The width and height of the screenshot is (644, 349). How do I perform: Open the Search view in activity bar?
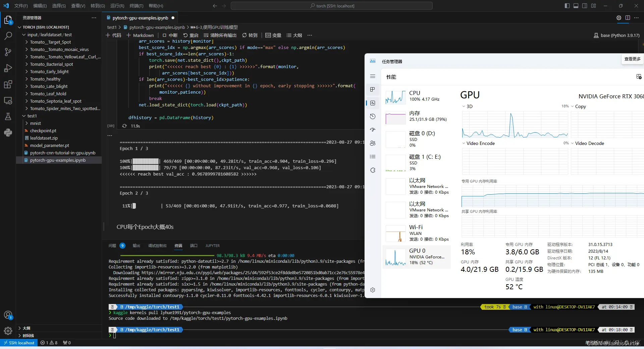click(8, 36)
